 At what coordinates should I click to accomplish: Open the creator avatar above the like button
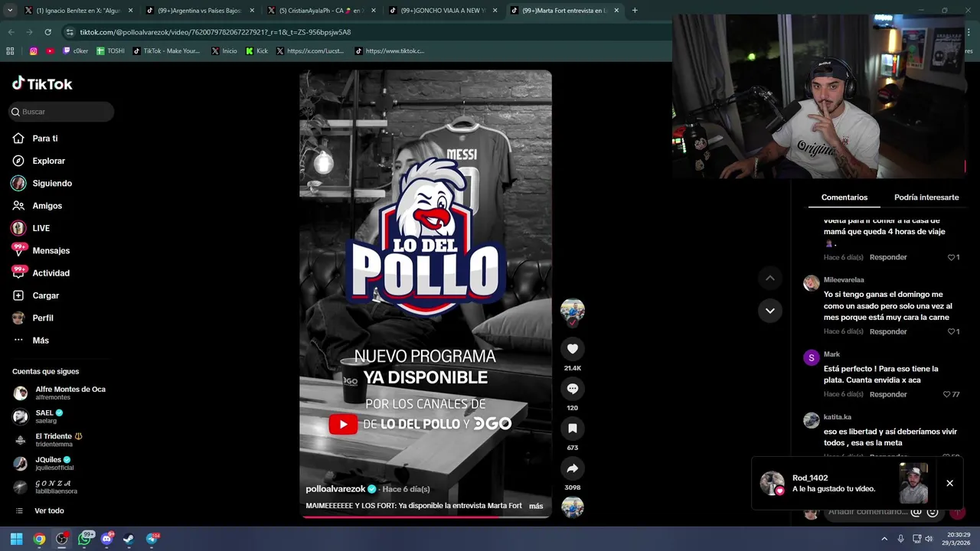tap(572, 311)
